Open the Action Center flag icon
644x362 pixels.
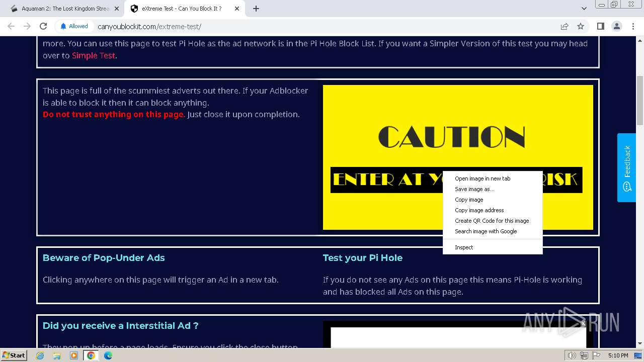tap(596, 355)
